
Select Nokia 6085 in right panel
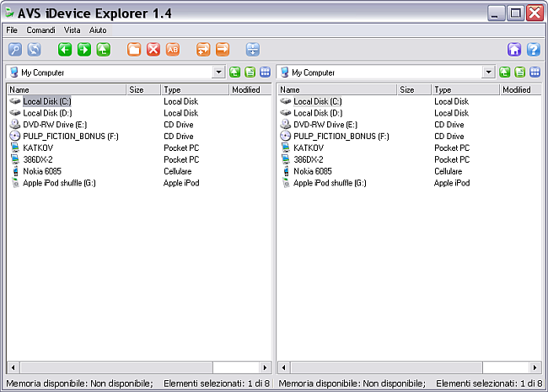(x=313, y=171)
